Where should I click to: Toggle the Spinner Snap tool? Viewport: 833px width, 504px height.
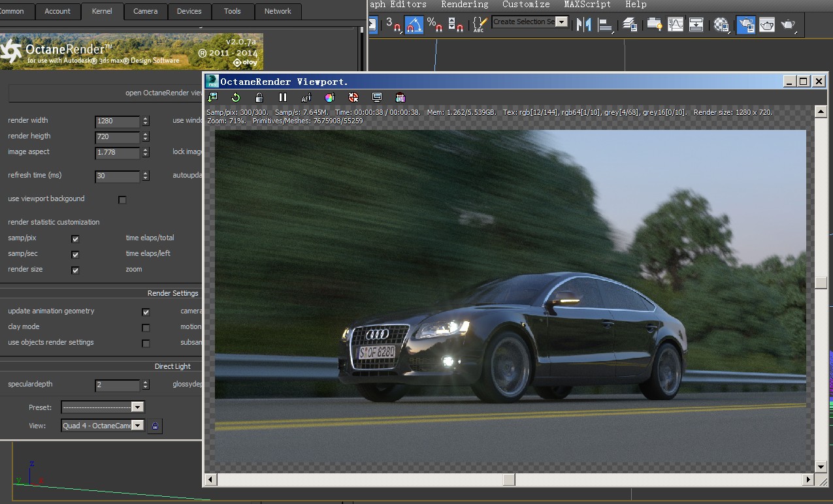(456, 25)
